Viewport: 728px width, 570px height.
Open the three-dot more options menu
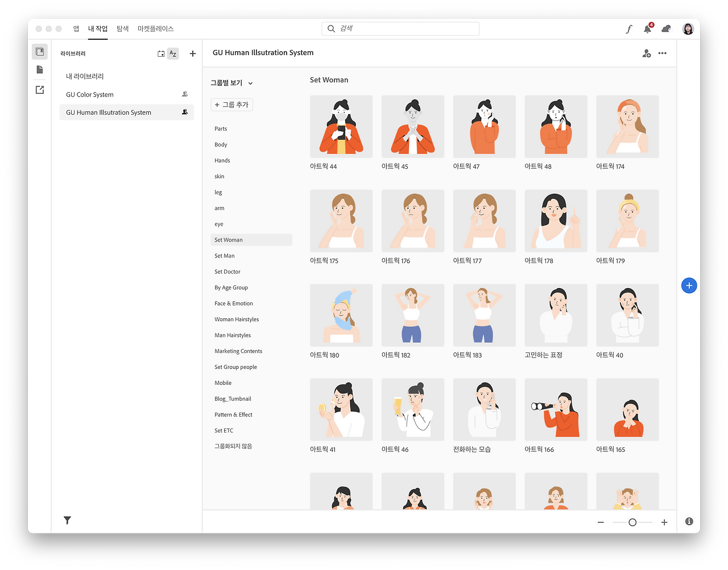coord(663,53)
